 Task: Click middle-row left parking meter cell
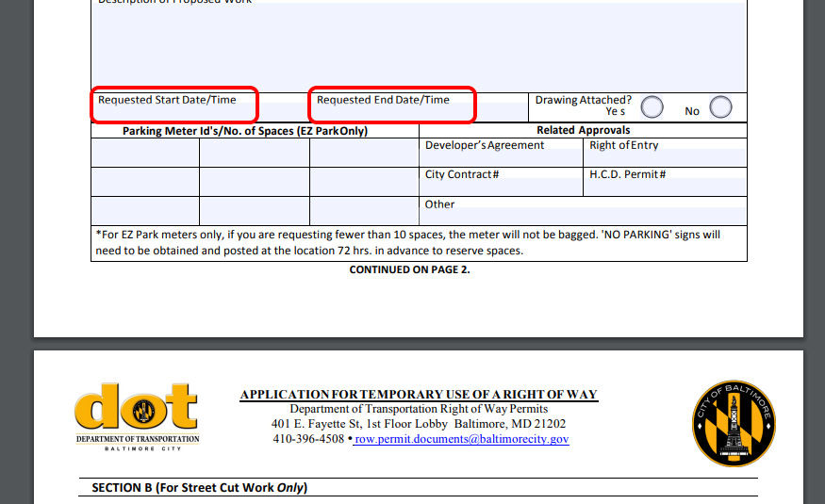145,182
